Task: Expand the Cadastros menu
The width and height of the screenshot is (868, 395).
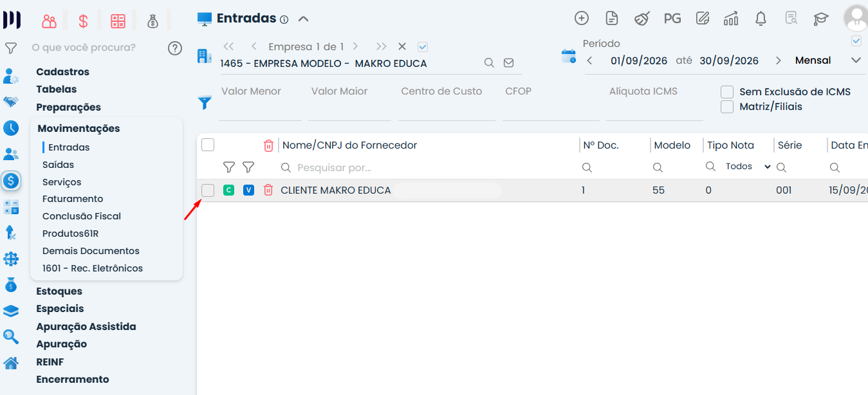Action: click(62, 72)
